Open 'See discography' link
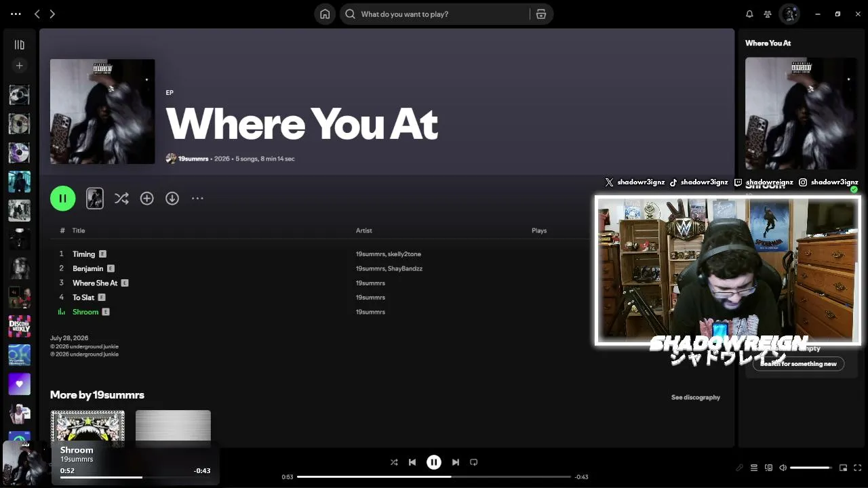The height and width of the screenshot is (488, 868). (696, 397)
